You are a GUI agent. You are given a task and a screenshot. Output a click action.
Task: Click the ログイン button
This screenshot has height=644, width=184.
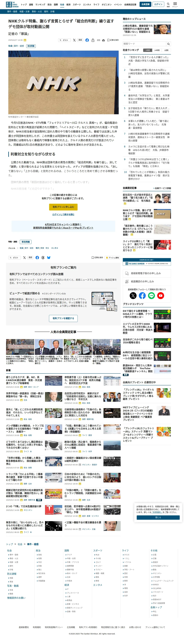[x=158, y=4]
